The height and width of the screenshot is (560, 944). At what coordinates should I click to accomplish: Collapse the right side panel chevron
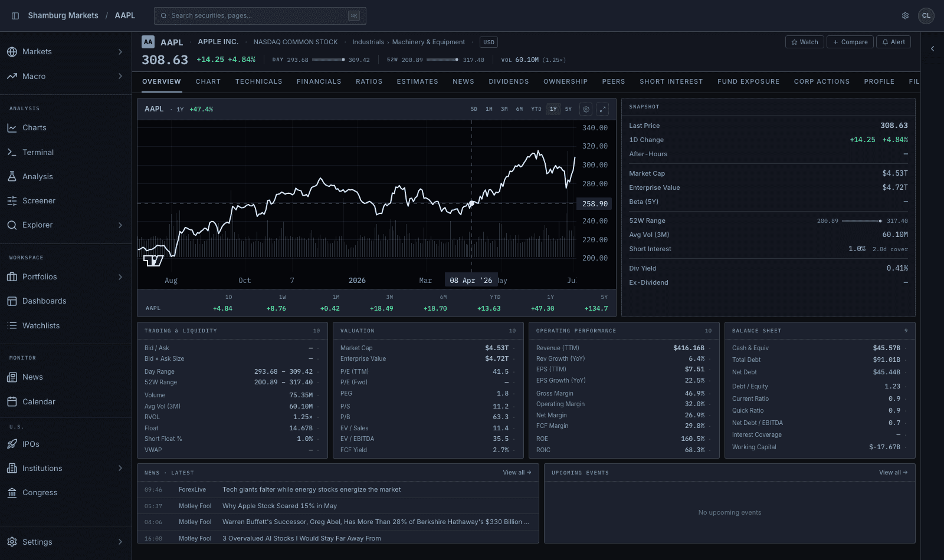(933, 49)
